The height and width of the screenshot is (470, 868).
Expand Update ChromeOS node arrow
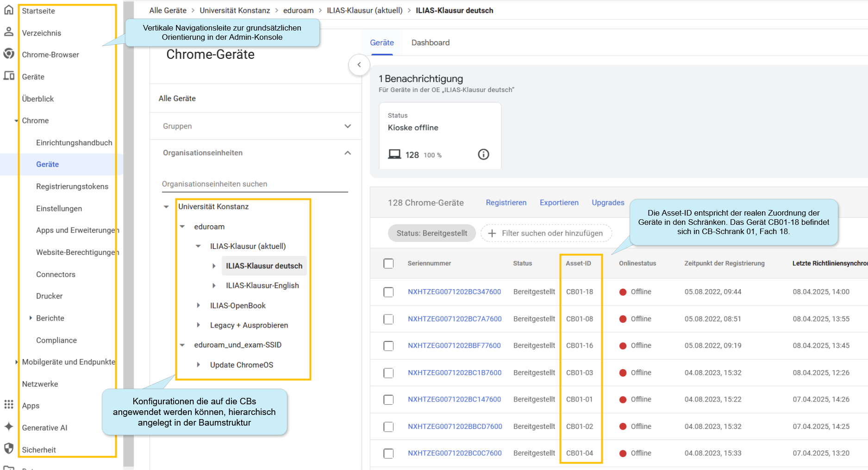[x=198, y=365]
